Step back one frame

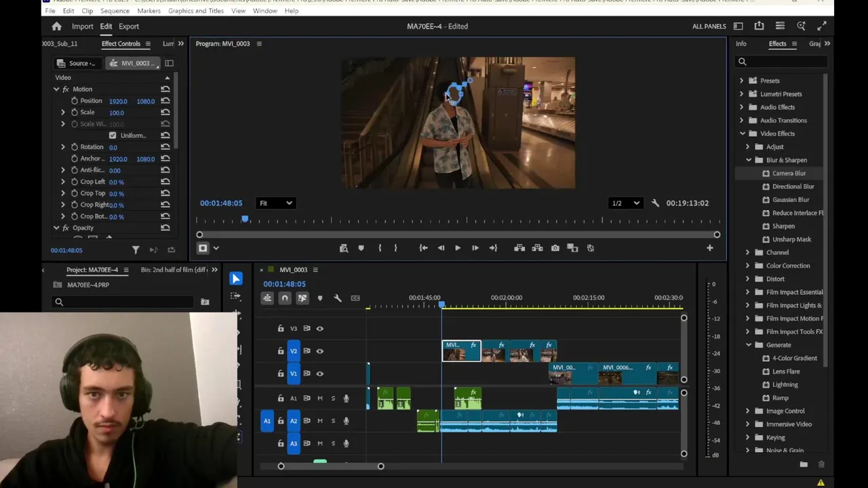(x=441, y=248)
